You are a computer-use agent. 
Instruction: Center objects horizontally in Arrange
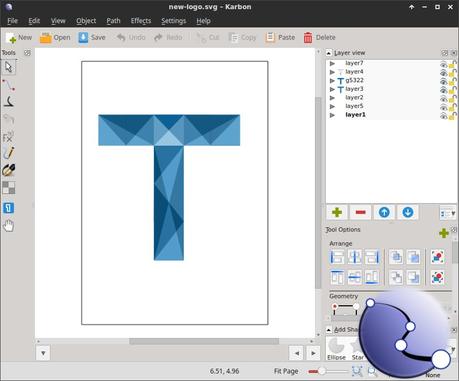click(354, 257)
